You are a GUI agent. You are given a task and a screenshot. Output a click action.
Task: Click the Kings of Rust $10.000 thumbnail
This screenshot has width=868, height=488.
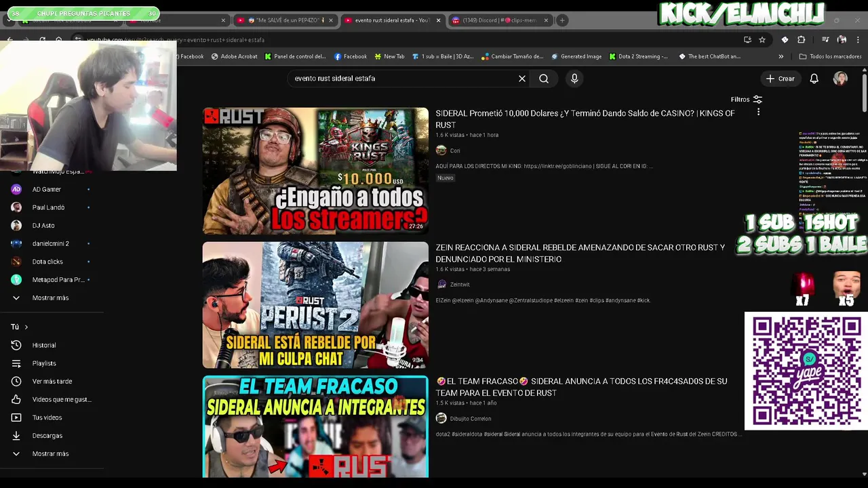point(315,171)
